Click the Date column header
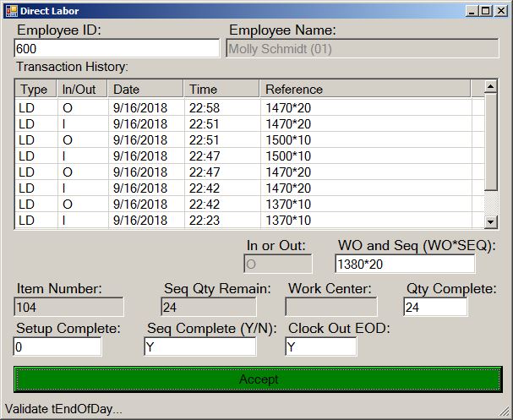The width and height of the screenshot is (513, 420). [x=145, y=89]
